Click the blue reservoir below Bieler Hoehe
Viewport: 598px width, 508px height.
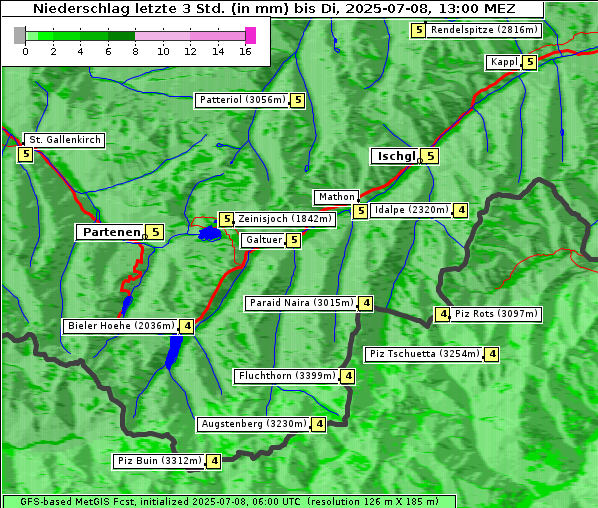tap(174, 352)
